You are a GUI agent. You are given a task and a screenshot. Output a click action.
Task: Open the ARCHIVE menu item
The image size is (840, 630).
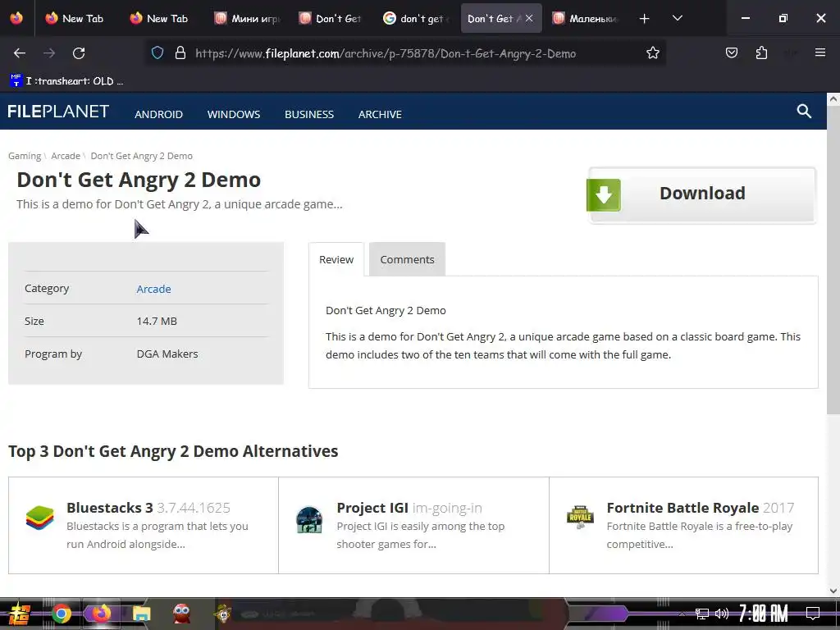(380, 114)
